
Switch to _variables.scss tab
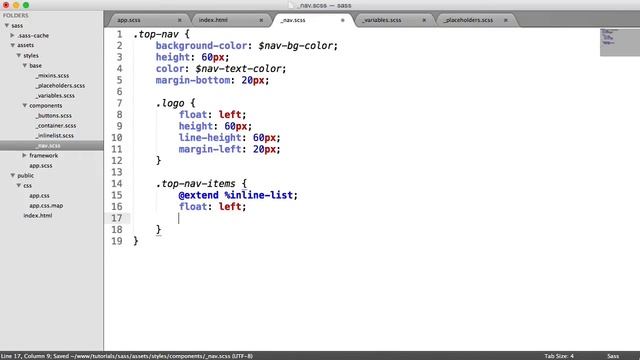(382, 20)
